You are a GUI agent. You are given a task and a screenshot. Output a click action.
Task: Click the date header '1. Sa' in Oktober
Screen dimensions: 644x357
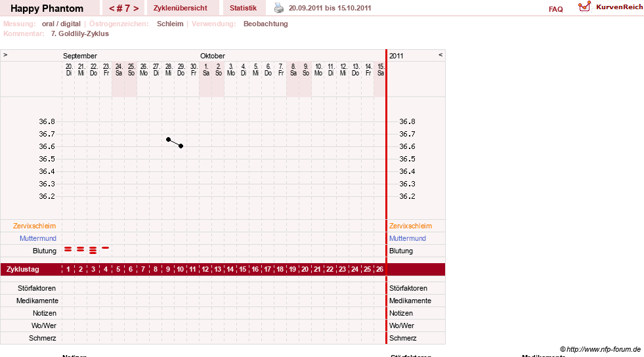coord(205,70)
